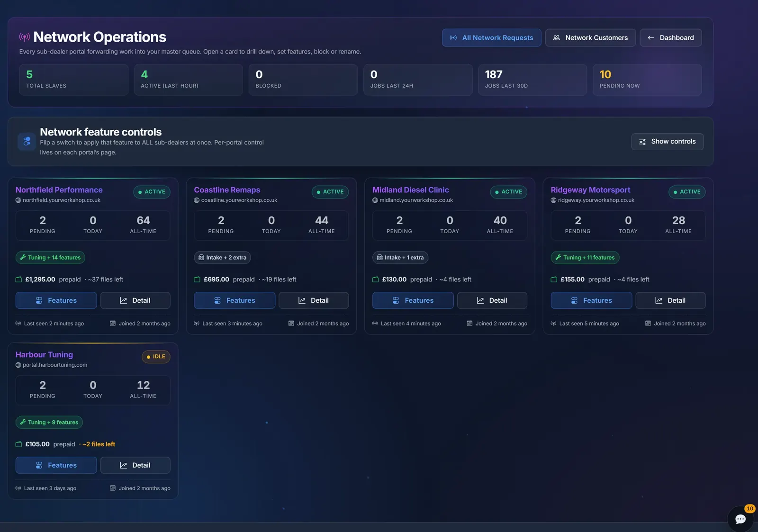Click the 'Tuning + 14 features' badge
Screen dimensions: 758x532
pos(50,258)
